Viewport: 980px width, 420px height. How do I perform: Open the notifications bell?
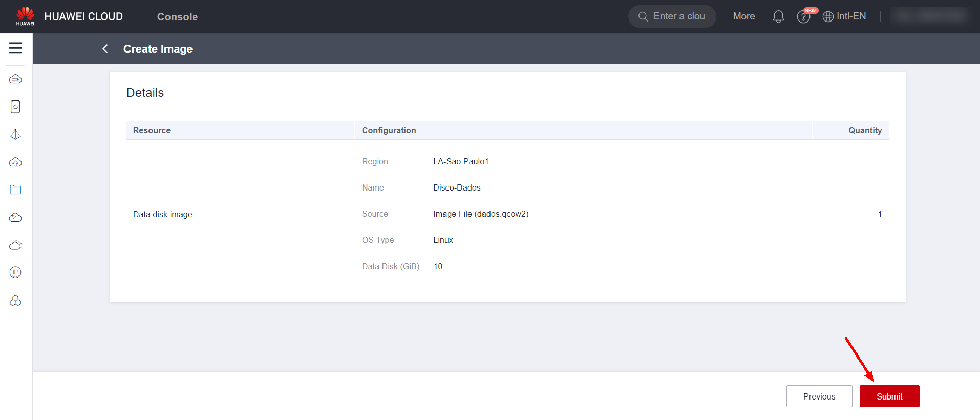(x=778, y=17)
